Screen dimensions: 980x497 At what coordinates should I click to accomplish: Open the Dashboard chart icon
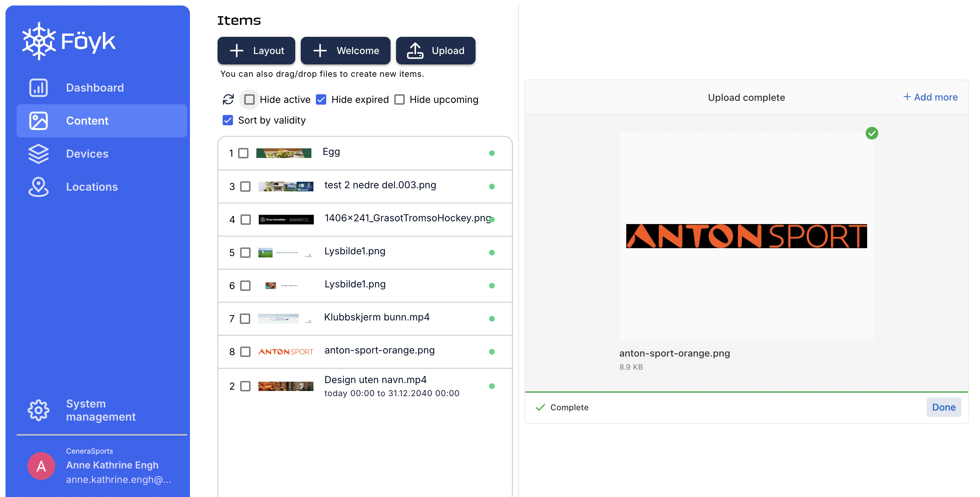[x=39, y=87]
